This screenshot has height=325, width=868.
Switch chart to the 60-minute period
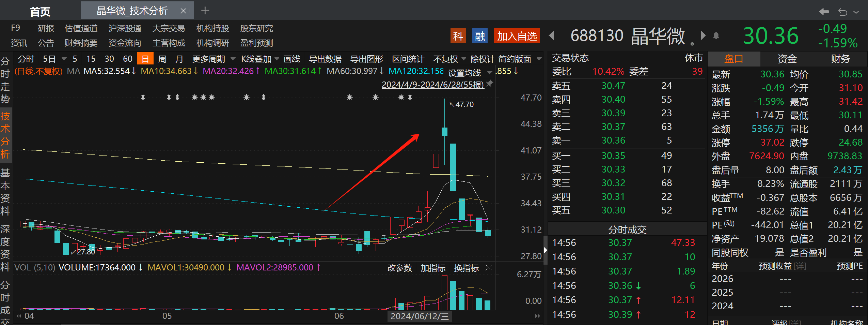pyautogui.click(x=128, y=59)
